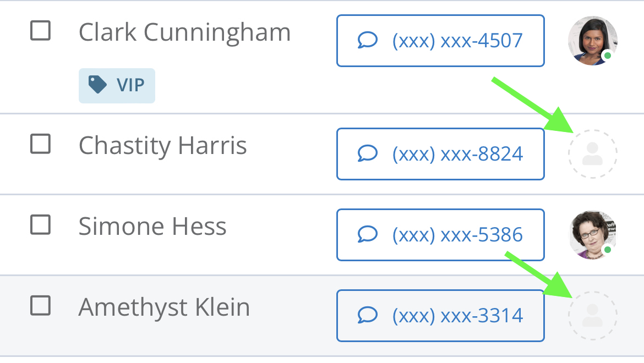Click the chat bubble icon for number ending 3314

point(367,315)
